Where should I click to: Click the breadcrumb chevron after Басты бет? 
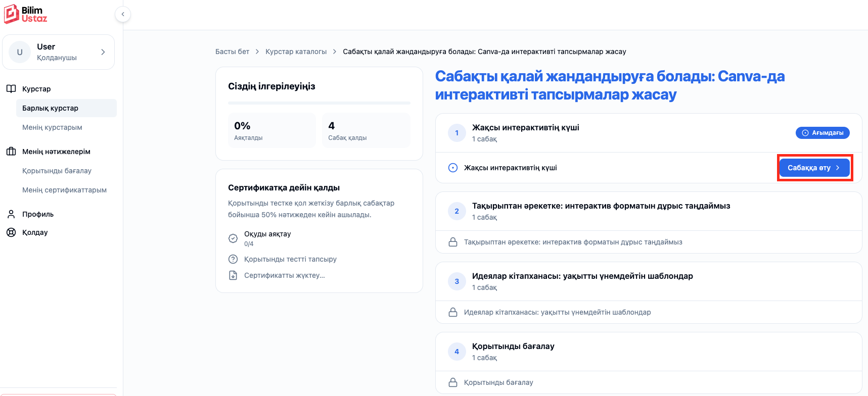click(x=257, y=52)
